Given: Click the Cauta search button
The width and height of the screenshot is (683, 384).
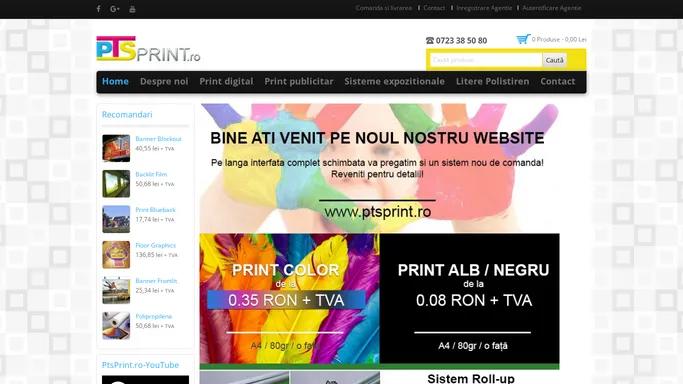Looking at the screenshot, I should (x=554, y=60).
